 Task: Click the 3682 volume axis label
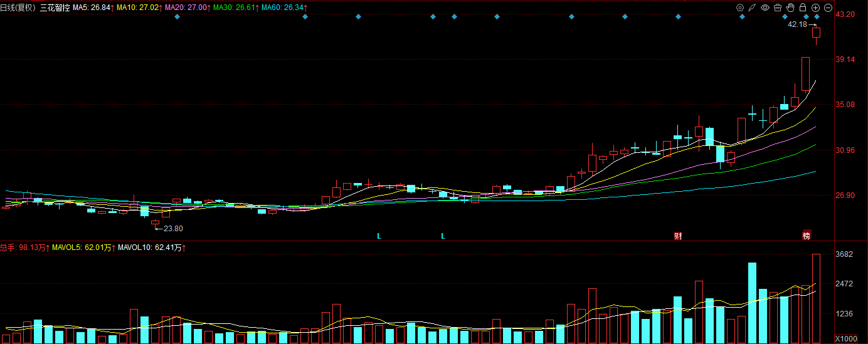click(844, 254)
